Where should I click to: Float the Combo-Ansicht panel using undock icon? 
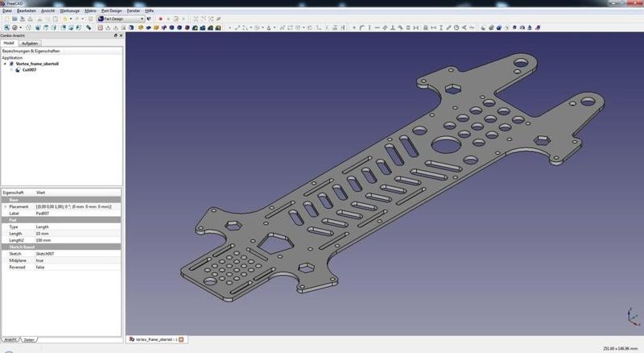click(115, 35)
